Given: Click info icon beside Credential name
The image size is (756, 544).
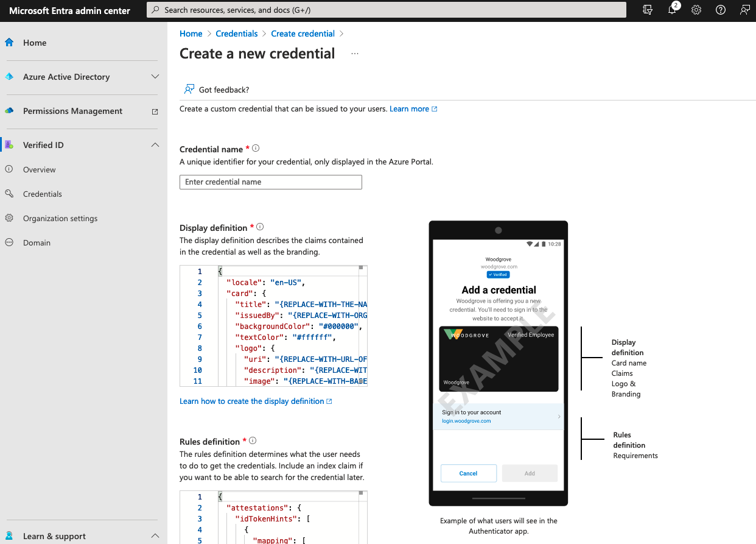Looking at the screenshot, I should (x=256, y=149).
